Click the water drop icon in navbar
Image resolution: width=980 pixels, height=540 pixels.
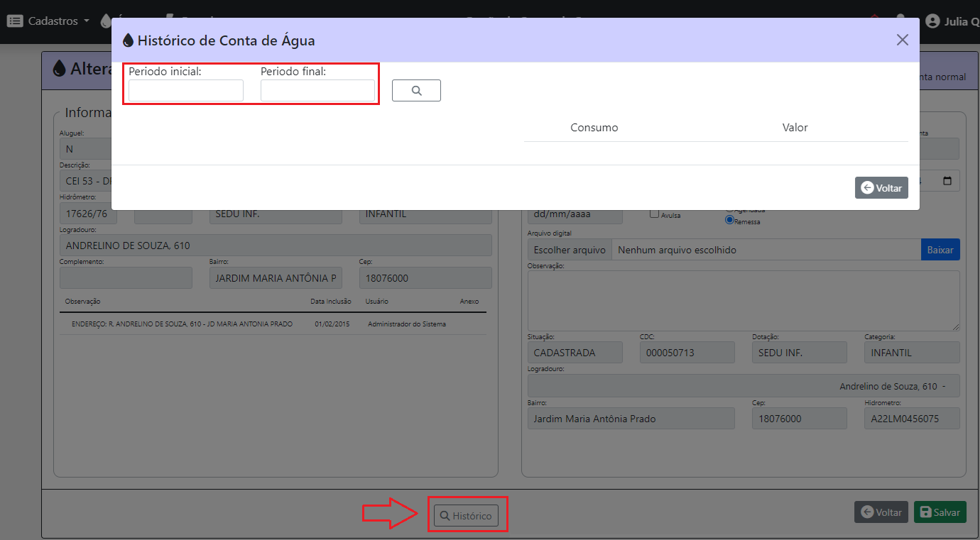tap(106, 21)
